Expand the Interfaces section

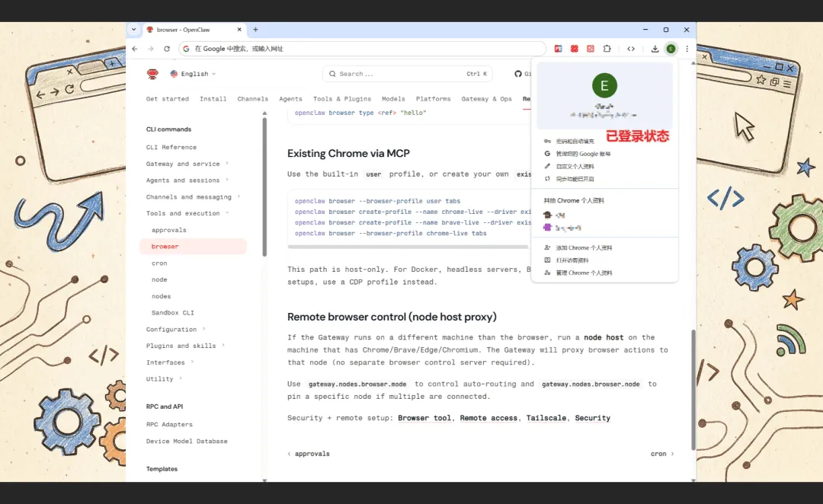point(170,362)
